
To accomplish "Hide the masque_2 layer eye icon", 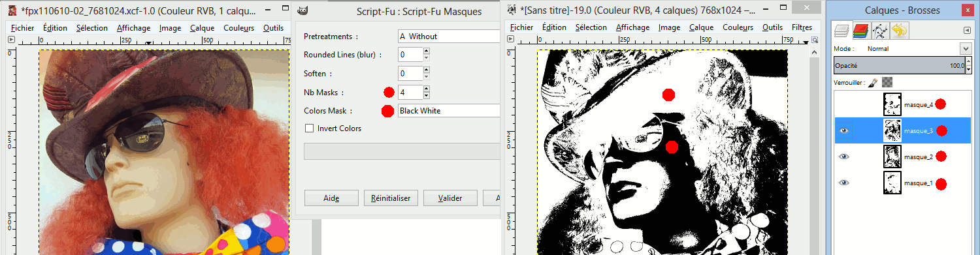I will pyautogui.click(x=843, y=157).
